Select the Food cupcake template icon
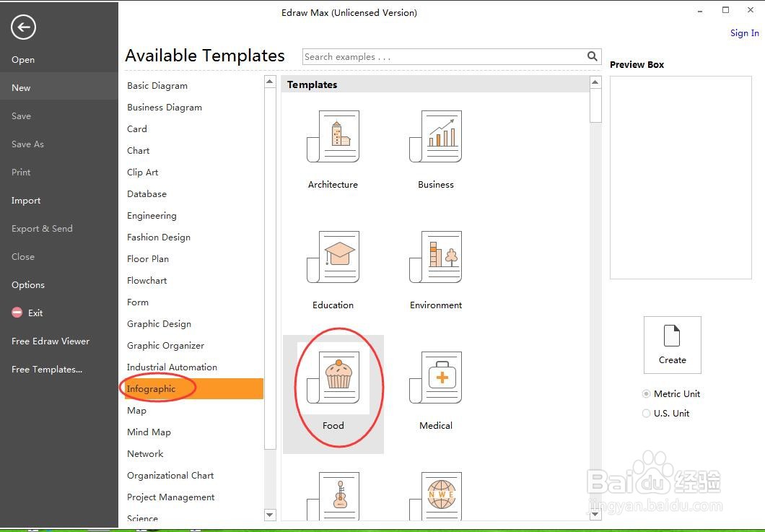765x532 pixels. pos(333,378)
